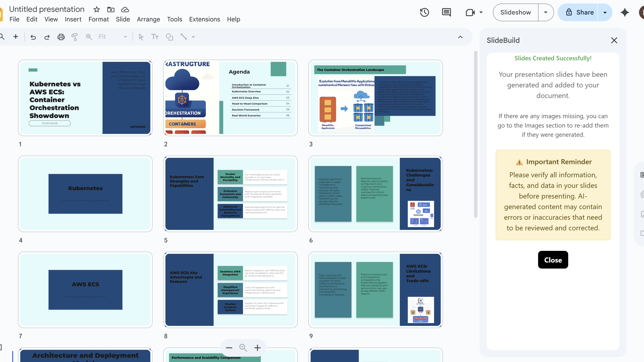This screenshot has height=362, width=644.
Task: Click the zoom magnifier tool
Action: [89, 37]
